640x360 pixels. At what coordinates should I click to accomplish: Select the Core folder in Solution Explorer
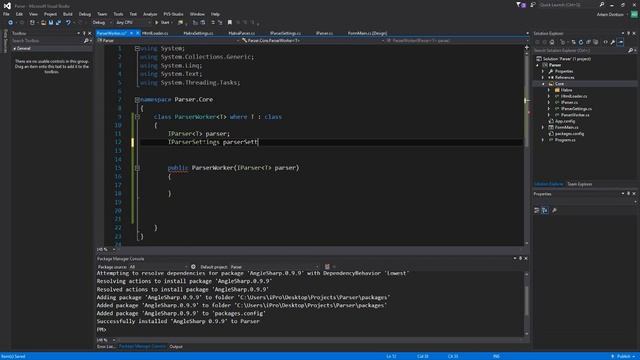pyautogui.click(x=559, y=84)
